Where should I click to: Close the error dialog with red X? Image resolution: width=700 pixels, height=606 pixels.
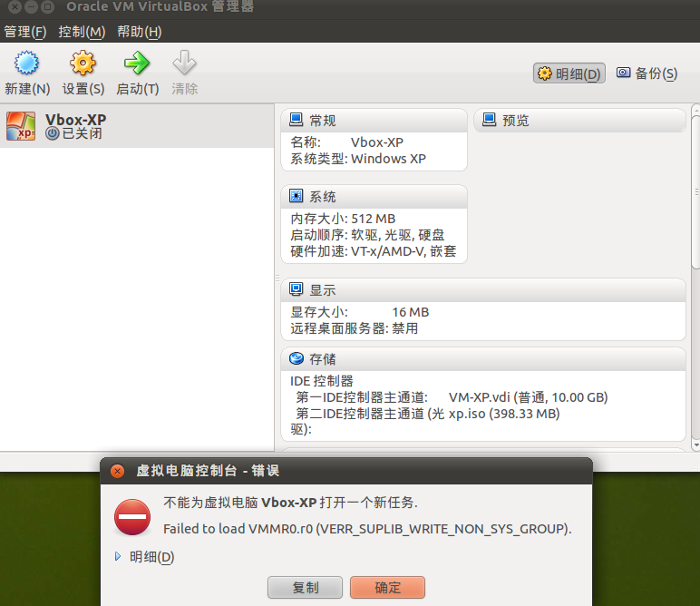117,471
